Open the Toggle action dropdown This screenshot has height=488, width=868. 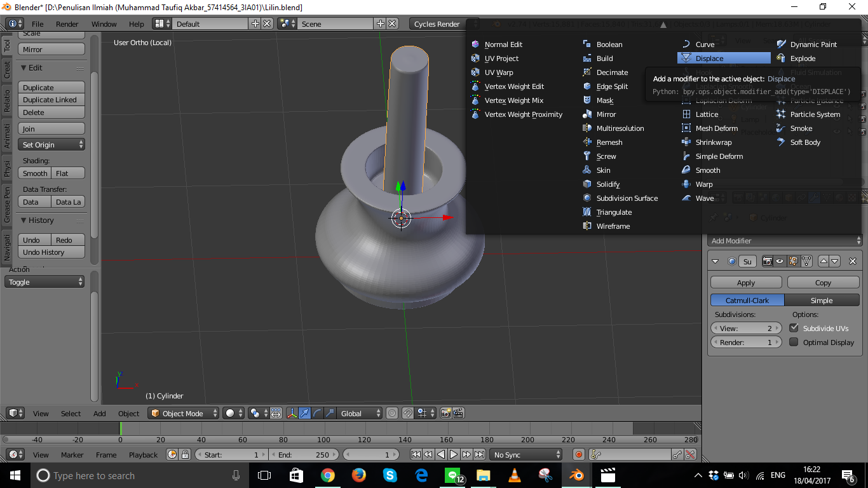pos(44,281)
